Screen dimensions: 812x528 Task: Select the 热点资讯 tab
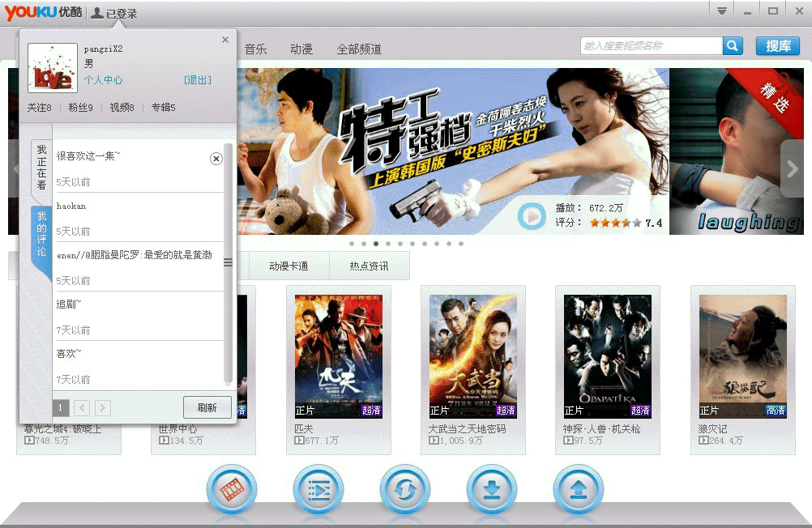coord(370,266)
